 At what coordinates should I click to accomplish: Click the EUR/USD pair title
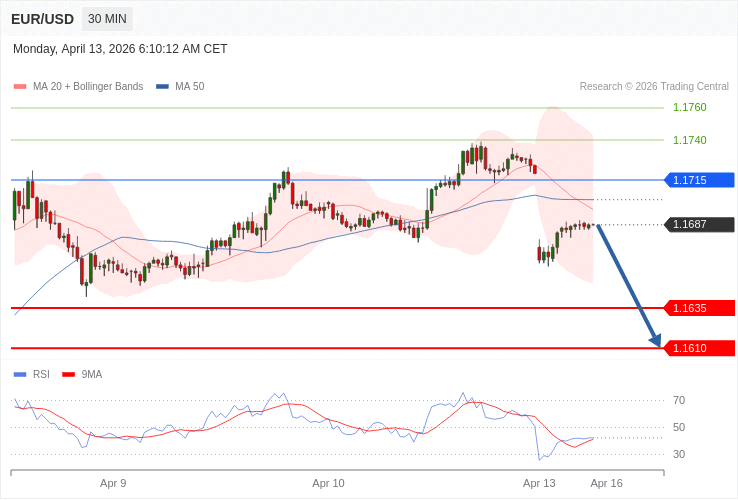[x=42, y=19]
